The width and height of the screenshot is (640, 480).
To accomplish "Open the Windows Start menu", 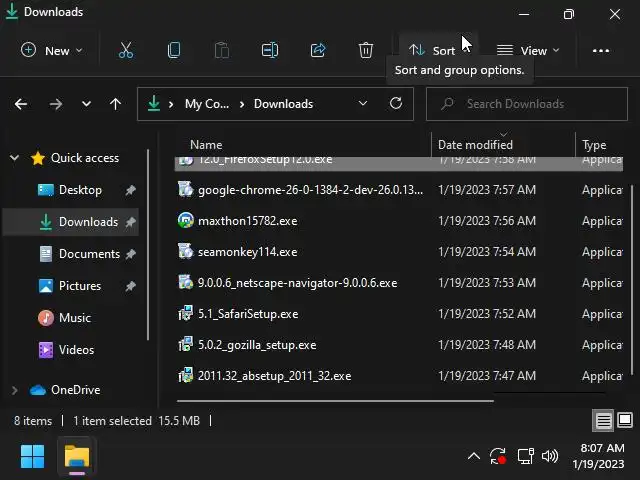I will (x=33, y=456).
